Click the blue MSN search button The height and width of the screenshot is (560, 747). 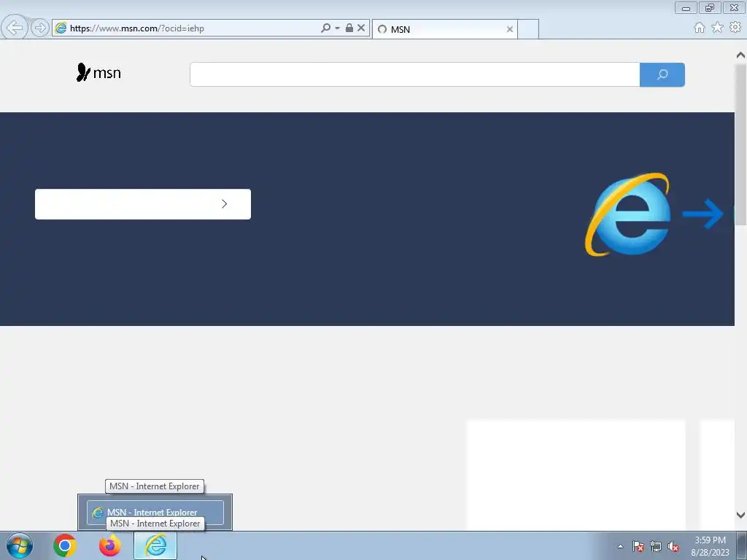tap(662, 74)
